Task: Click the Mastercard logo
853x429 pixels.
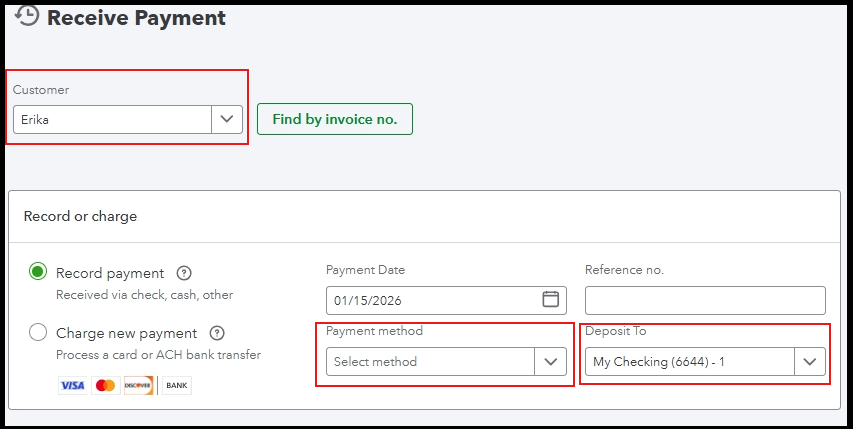Action: coord(105,385)
